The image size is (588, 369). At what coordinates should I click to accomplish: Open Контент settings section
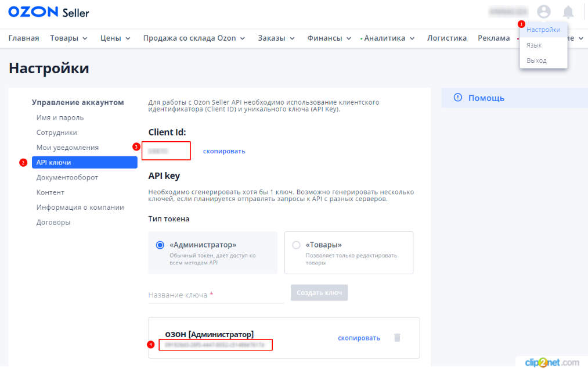click(50, 192)
